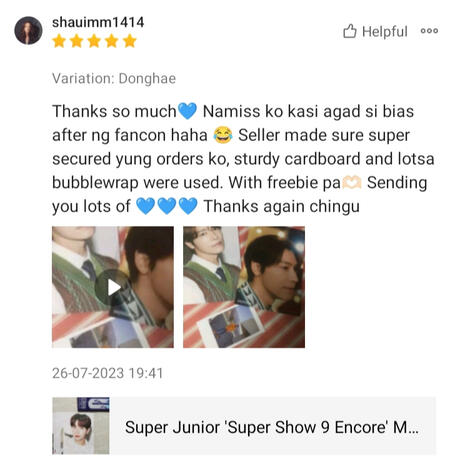Viewport: 450px width, 464px height.
Task: Click the blue heart after 'Thanks so much'
Action: 188,111
